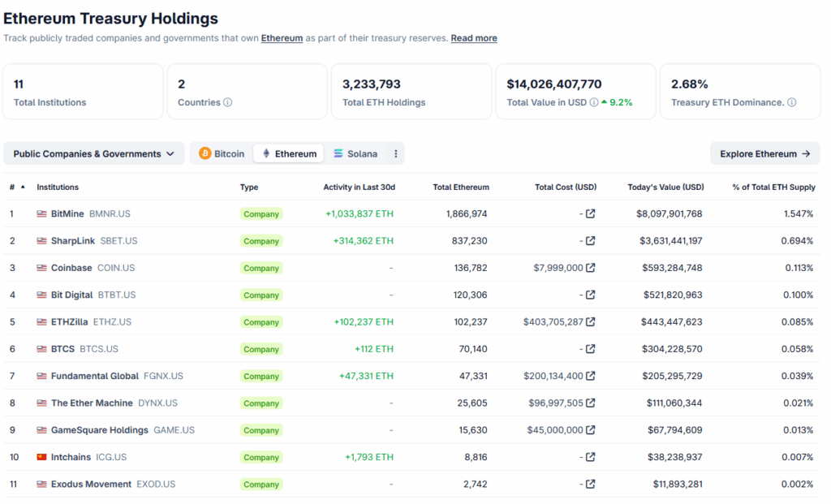Open the SharpLink institution link
Image resolution: width=831 pixels, height=504 pixels.
pyautogui.click(x=73, y=240)
